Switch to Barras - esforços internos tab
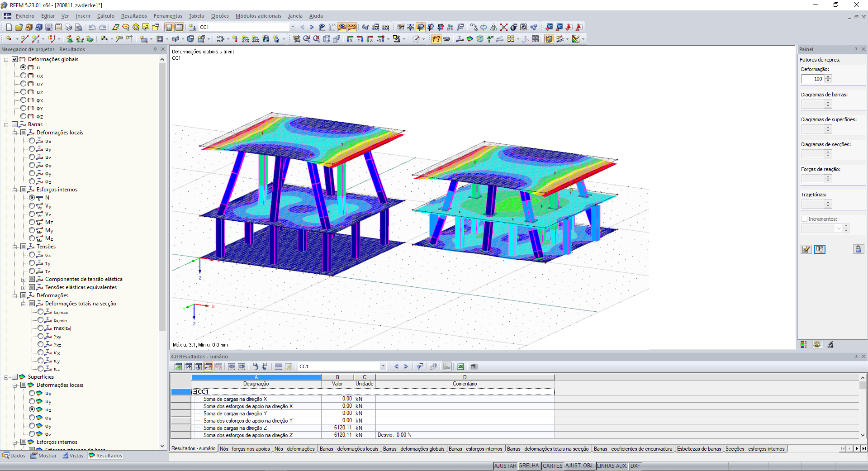 (x=475, y=449)
